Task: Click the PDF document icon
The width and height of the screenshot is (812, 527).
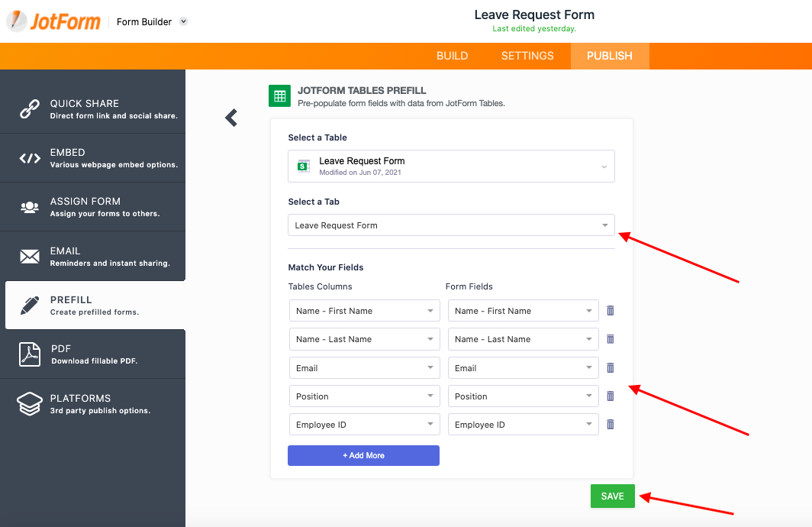Action: 30,354
